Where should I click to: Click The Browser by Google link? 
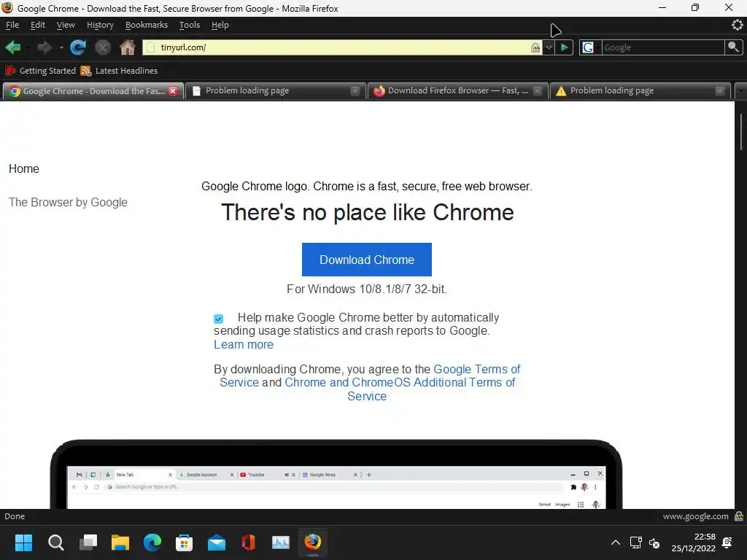tap(68, 203)
